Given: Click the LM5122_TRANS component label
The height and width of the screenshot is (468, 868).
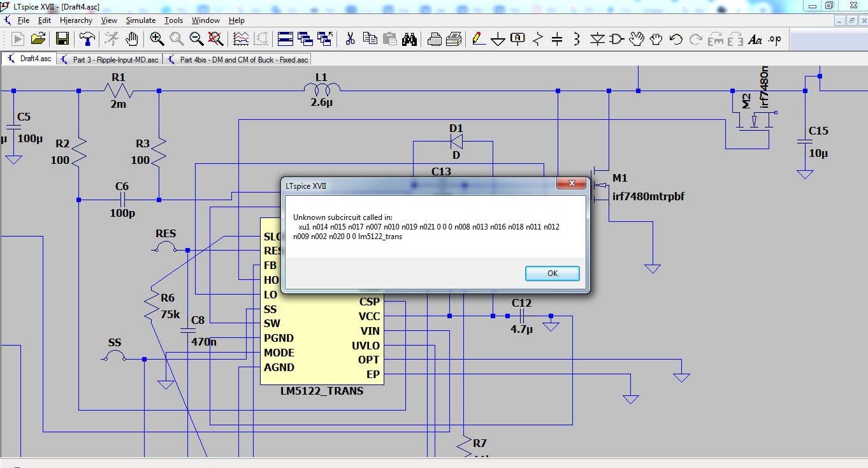Looking at the screenshot, I should coord(322,391).
